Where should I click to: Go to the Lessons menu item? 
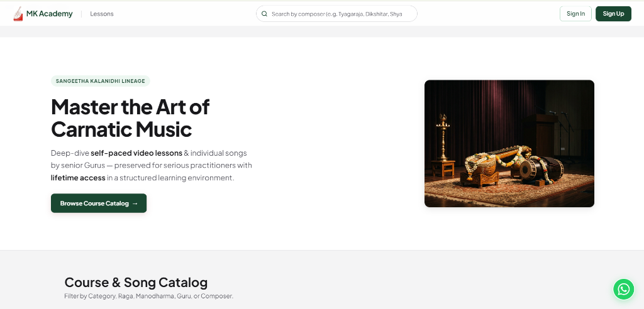(x=102, y=14)
